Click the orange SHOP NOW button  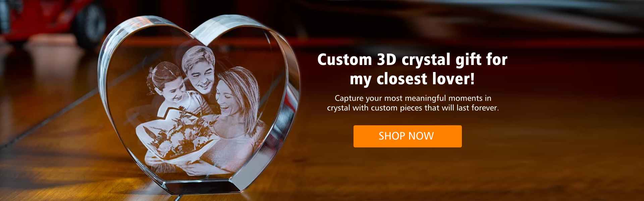408,136
